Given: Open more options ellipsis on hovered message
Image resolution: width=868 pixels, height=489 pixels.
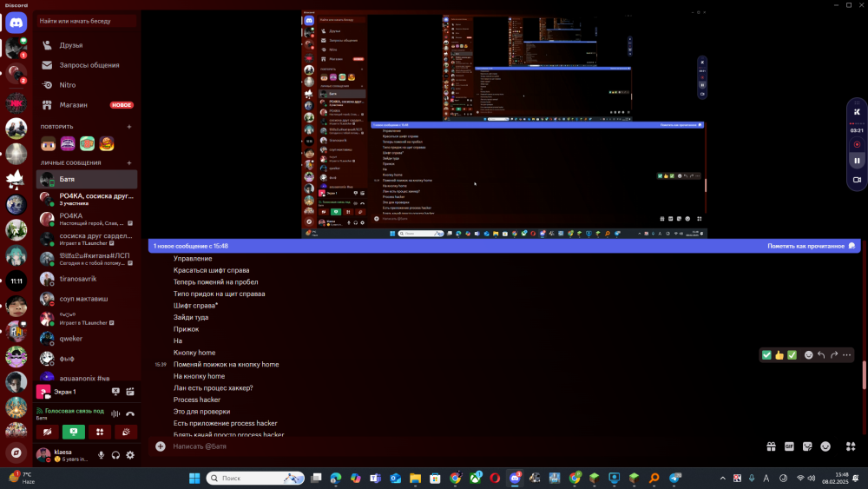Looking at the screenshot, I should 847,355.
